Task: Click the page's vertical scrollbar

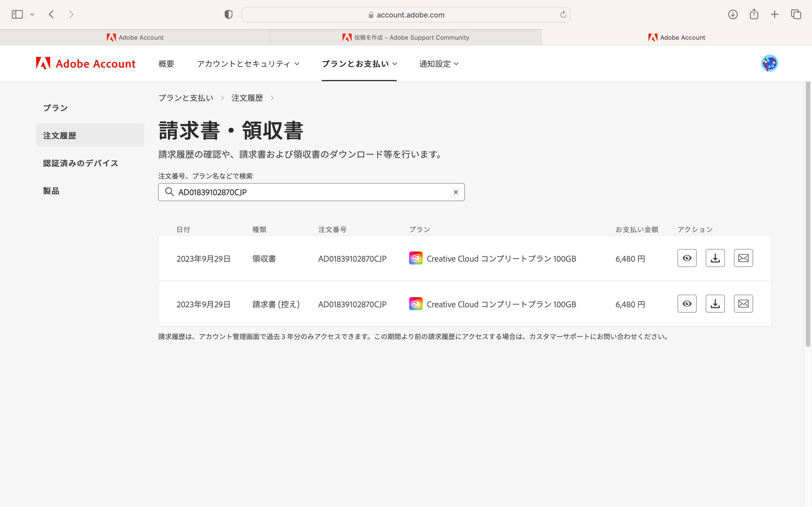Action: coord(808,215)
